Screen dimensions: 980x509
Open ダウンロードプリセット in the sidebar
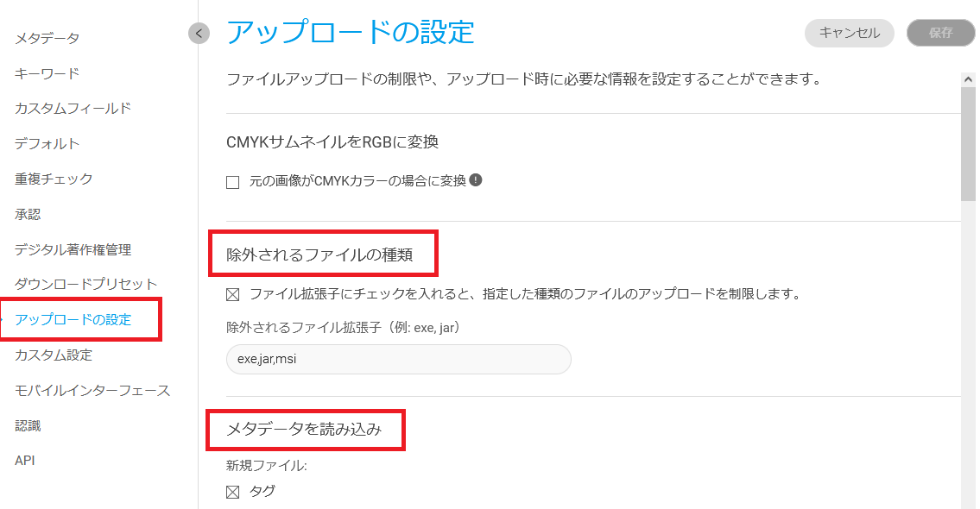[85, 284]
